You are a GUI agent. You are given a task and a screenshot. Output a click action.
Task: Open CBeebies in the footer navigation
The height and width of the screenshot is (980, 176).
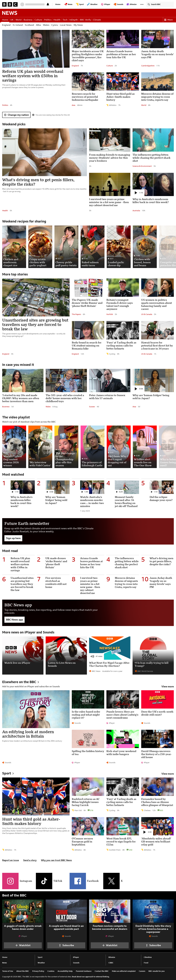click(x=148, y=957)
